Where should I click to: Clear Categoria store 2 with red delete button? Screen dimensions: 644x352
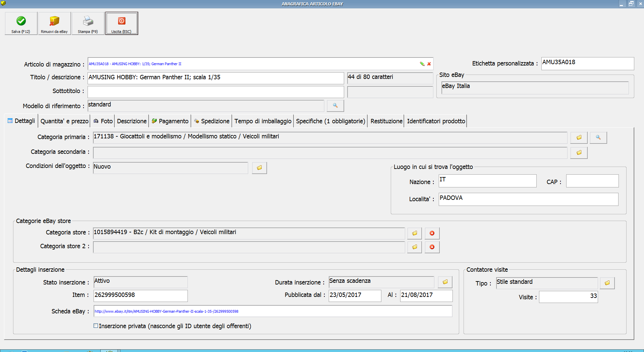click(x=432, y=247)
